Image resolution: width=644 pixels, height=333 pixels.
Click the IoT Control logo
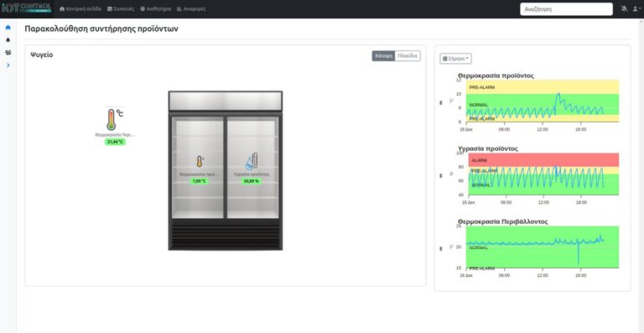pyautogui.click(x=26, y=8)
